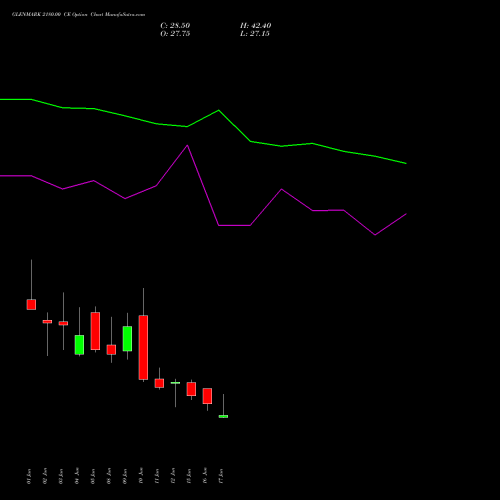Click the purple indicator line peak
This screenshot has width=500, height=500.
(x=187, y=146)
